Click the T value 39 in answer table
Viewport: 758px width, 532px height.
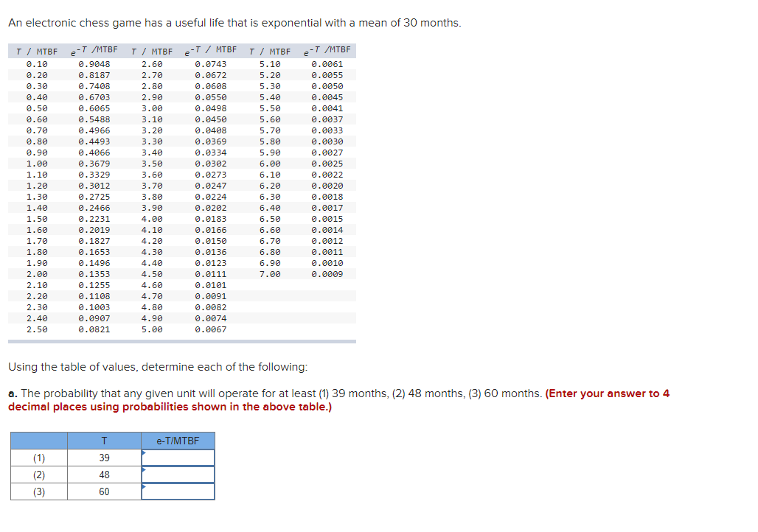pyautogui.click(x=105, y=458)
